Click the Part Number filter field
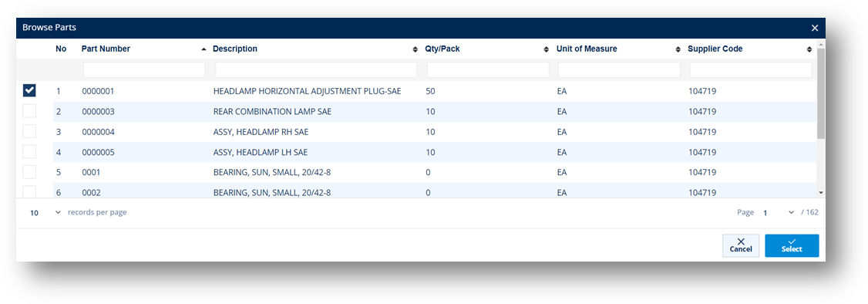The width and height of the screenshot is (868, 304). click(x=144, y=69)
